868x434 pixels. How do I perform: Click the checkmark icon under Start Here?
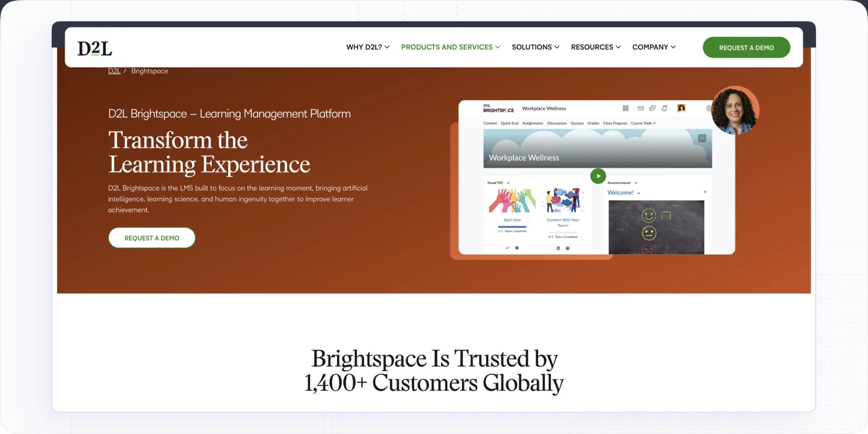pyautogui.click(x=507, y=248)
